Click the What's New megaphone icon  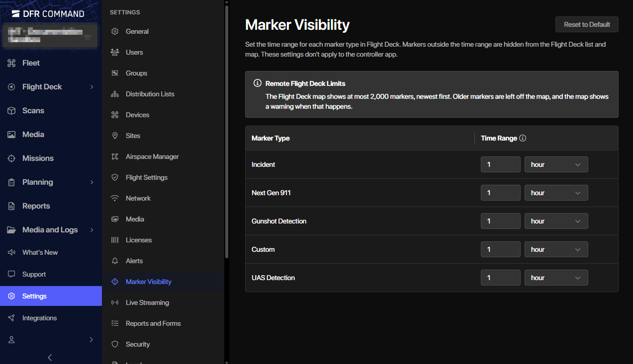pos(11,252)
